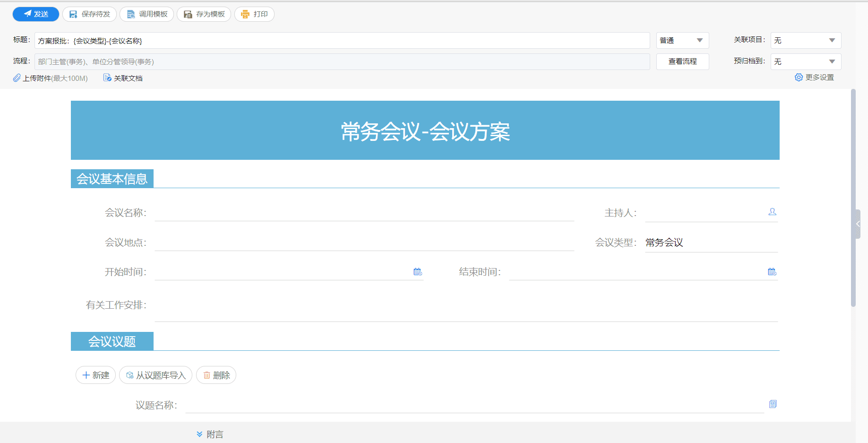Open the 普通 priority dropdown
The width and height of the screenshot is (868, 443).
click(x=682, y=41)
